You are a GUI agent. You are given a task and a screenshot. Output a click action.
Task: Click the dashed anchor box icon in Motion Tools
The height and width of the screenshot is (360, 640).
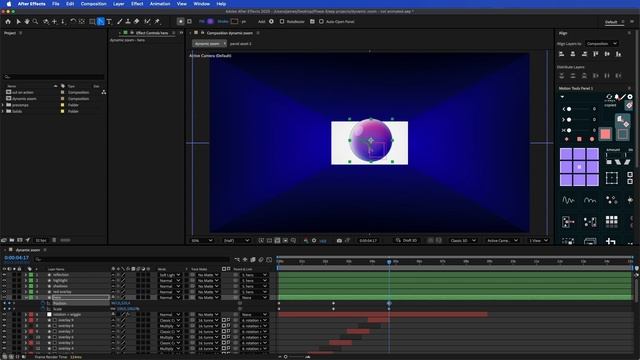click(x=611, y=178)
